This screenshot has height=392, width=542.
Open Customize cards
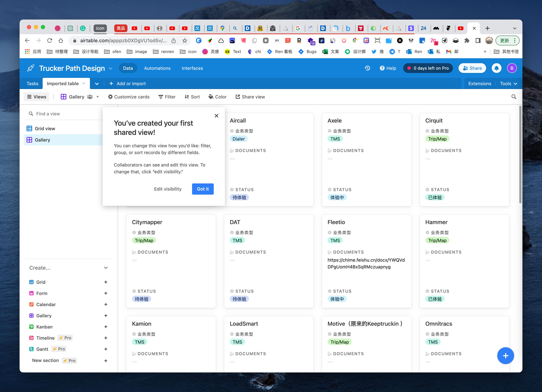(x=129, y=97)
